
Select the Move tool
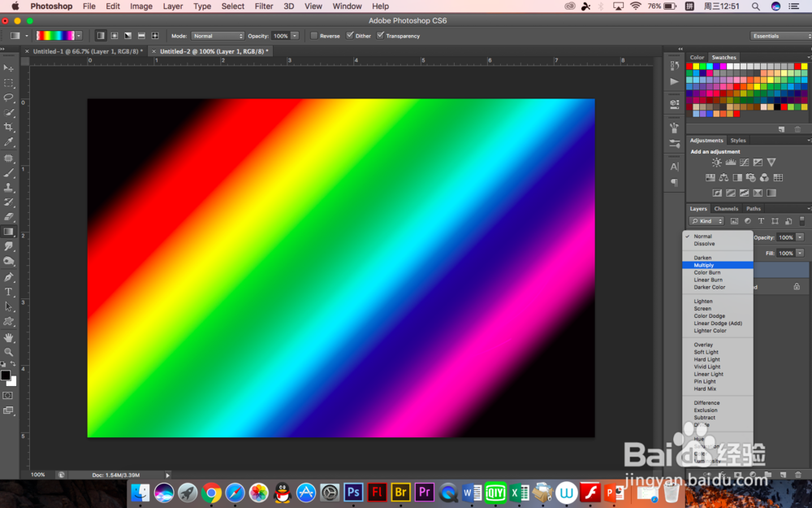click(x=8, y=68)
